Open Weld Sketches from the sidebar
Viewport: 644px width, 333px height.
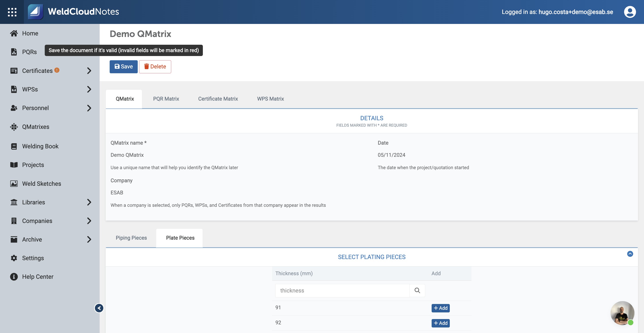pos(41,184)
